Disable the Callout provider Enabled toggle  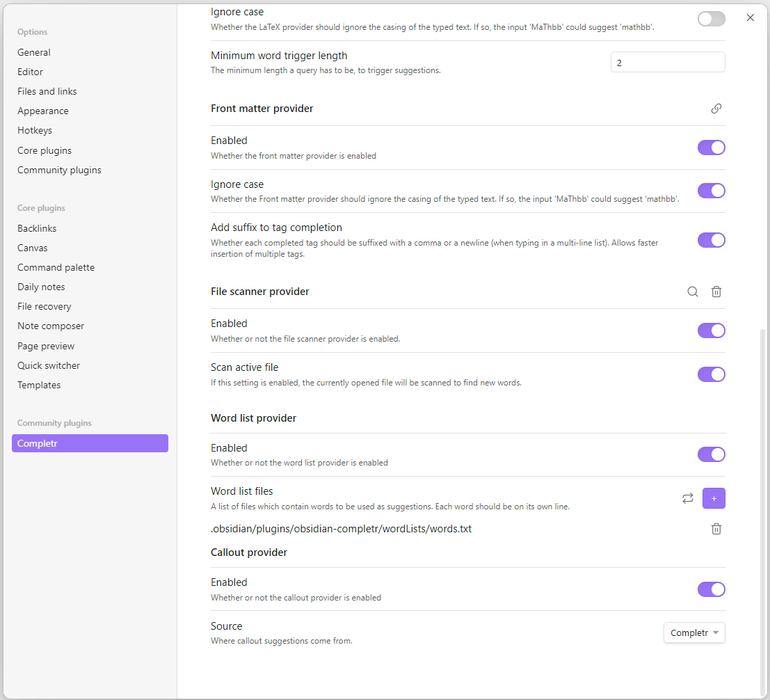pyautogui.click(x=711, y=589)
